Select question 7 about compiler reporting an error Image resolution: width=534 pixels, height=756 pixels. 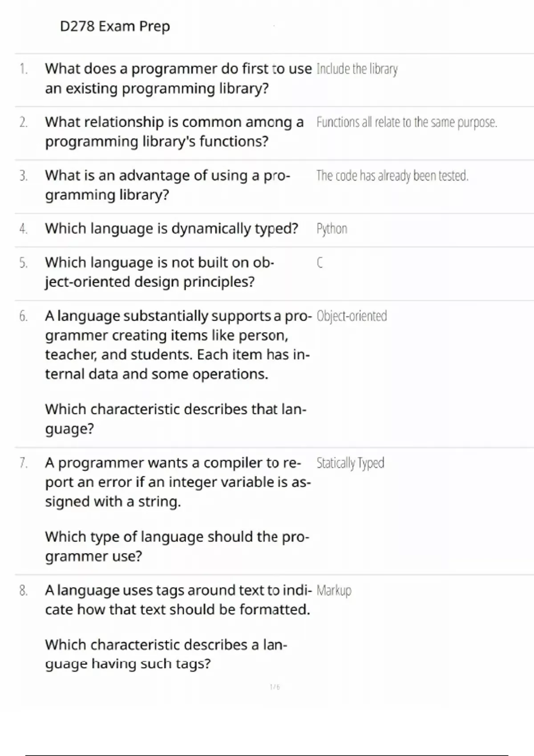[178, 482]
